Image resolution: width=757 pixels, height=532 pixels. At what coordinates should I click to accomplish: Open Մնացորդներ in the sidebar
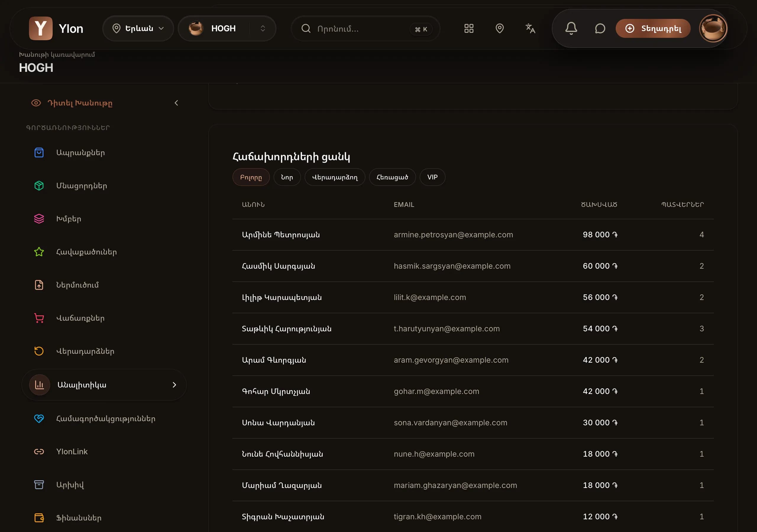(104, 186)
